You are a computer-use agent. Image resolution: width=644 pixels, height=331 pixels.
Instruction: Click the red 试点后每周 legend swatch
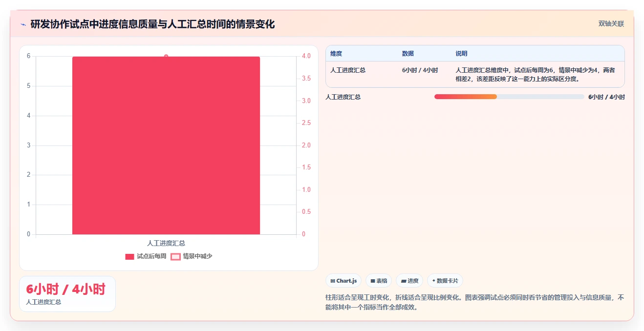coord(129,256)
